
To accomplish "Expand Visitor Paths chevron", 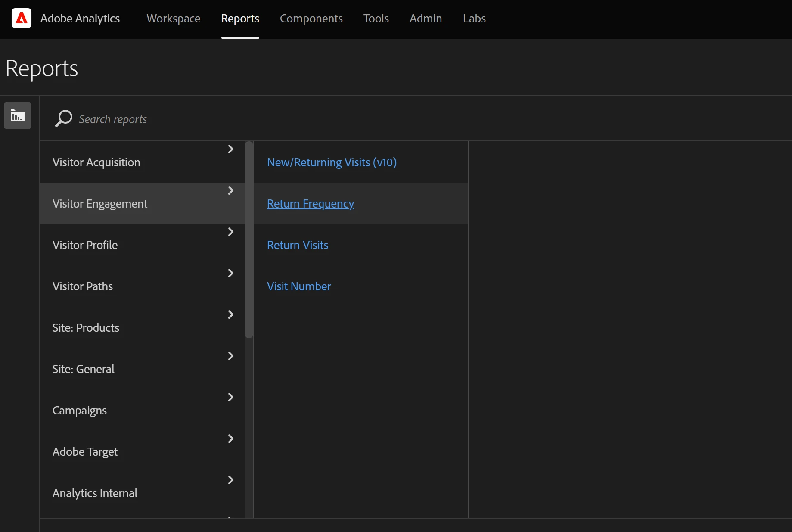I will tap(231, 273).
